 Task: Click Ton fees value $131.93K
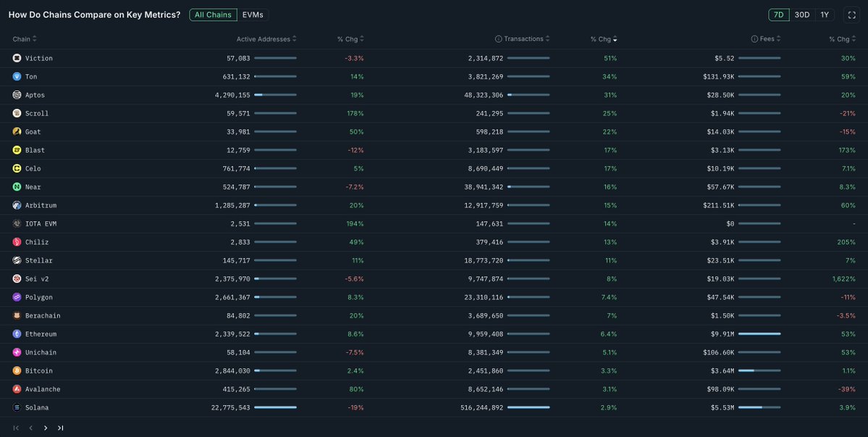tap(719, 76)
